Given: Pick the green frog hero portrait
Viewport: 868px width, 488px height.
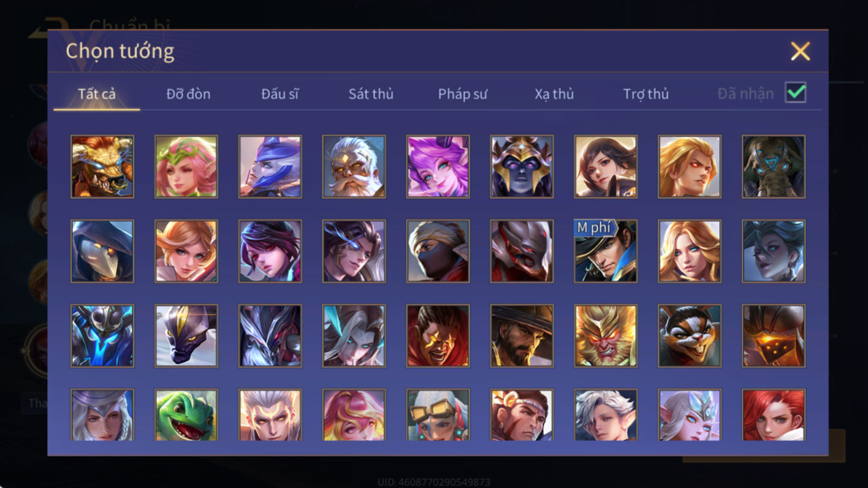Looking at the screenshot, I should pyautogui.click(x=186, y=415).
